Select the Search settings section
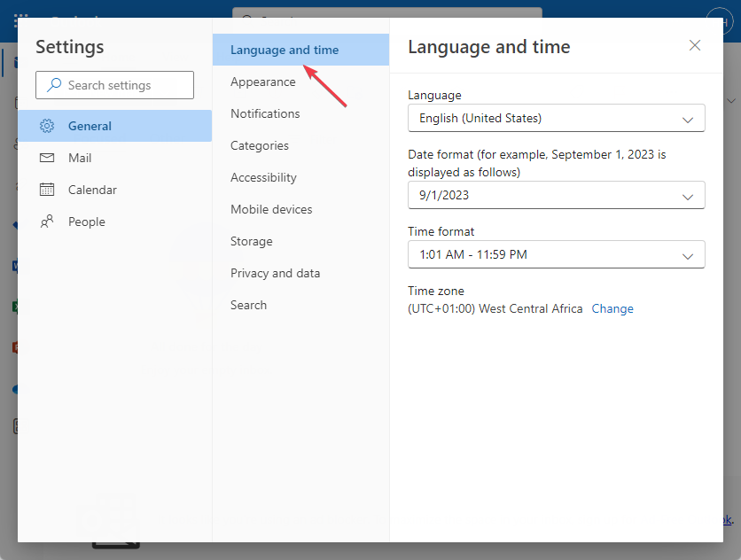Screen dimensions: 741x560 (x=248, y=305)
